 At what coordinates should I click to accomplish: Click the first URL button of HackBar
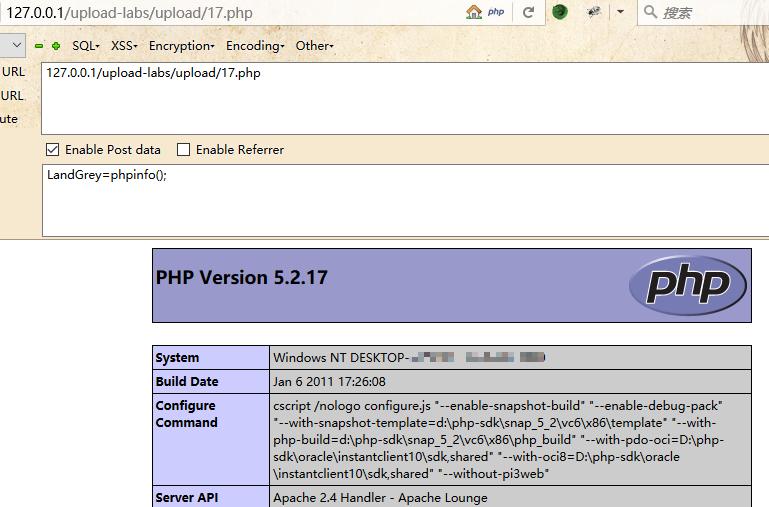[x=13, y=72]
